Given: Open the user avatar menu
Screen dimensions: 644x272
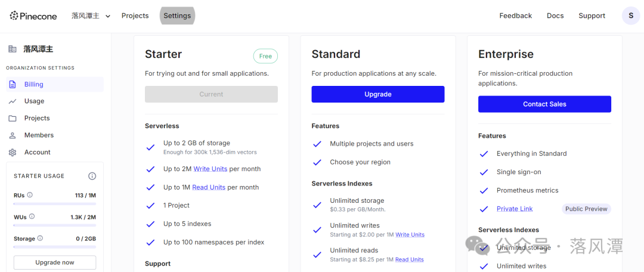Looking at the screenshot, I should pyautogui.click(x=631, y=16).
